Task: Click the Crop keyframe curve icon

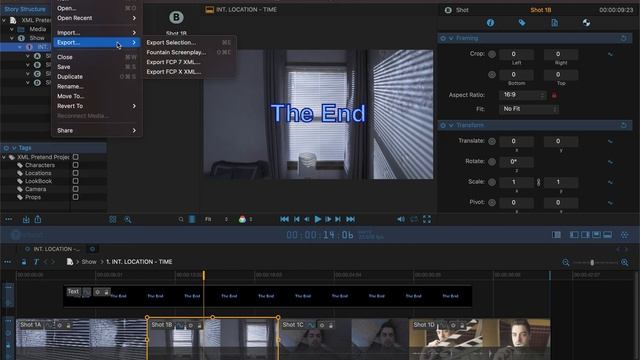Action: 610,54
